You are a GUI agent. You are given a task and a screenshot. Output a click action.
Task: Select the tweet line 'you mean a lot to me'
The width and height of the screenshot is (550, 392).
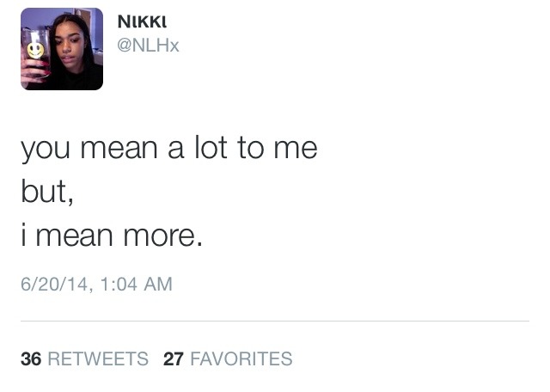tap(169, 150)
